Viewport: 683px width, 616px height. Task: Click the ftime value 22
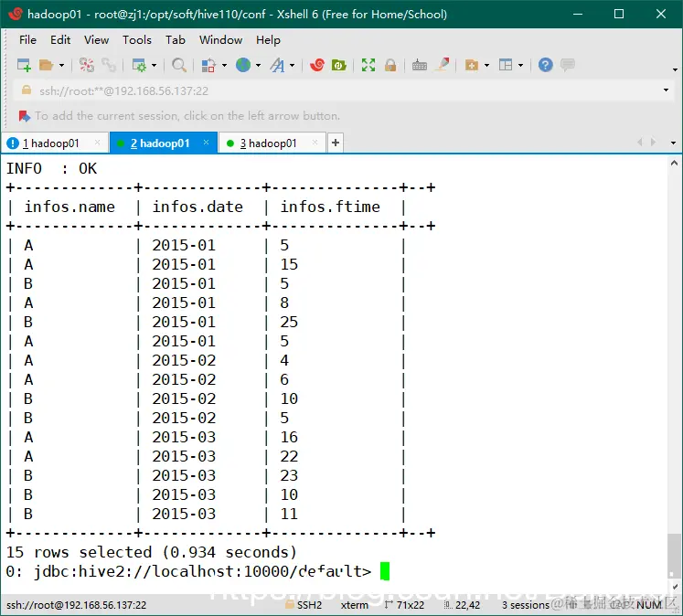coord(289,456)
